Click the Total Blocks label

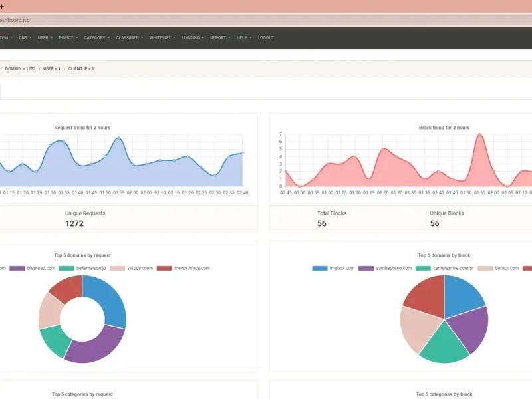click(x=331, y=213)
